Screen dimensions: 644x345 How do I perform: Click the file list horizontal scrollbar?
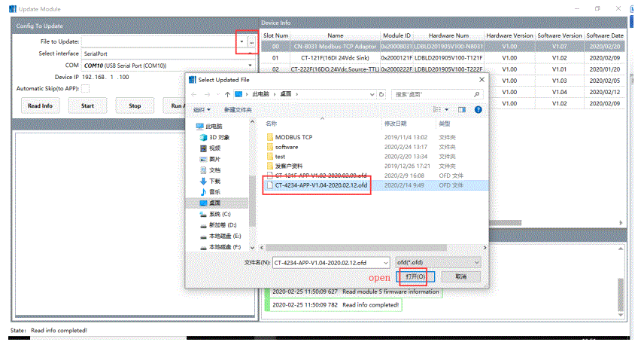click(x=356, y=248)
